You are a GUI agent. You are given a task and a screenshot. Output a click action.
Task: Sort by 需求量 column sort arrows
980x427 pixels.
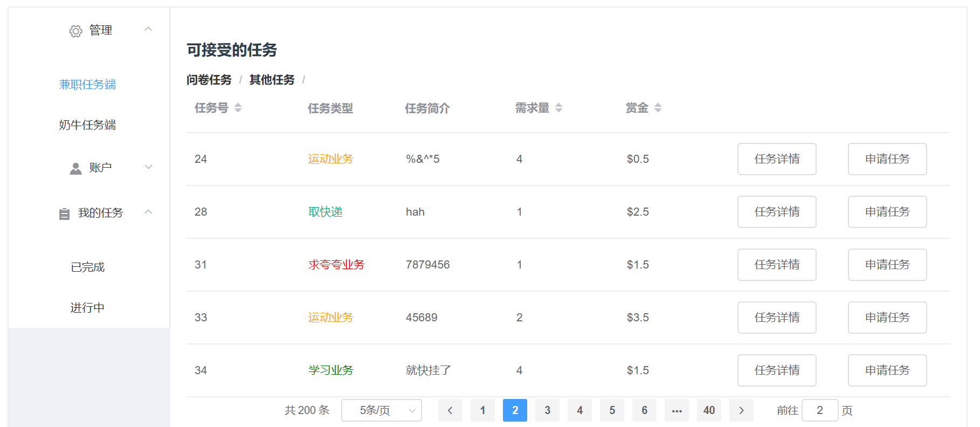(x=558, y=108)
